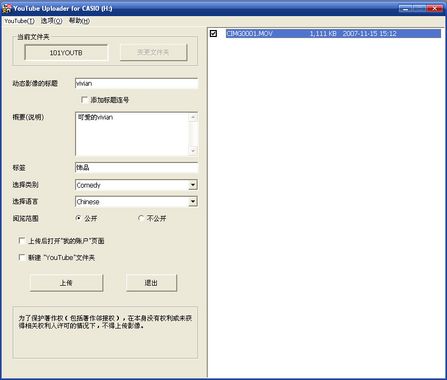Screen dimensions: 447x380
Task: Minimize the YouTube Uploader window
Action: click(405, 8)
